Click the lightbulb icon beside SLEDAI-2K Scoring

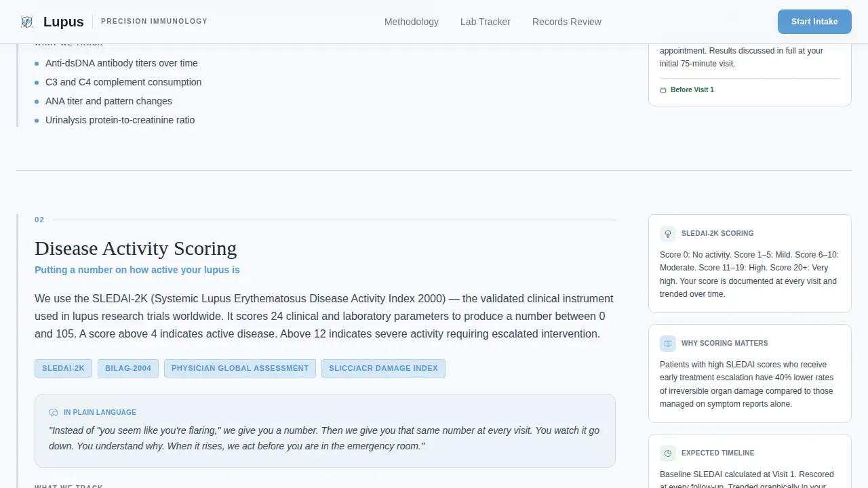(x=668, y=234)
